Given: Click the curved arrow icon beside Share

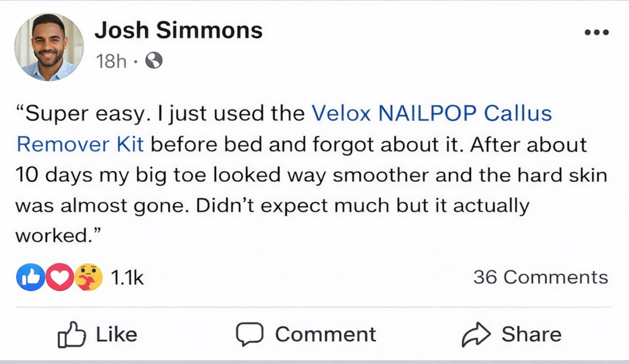Looking at the screenshot, I should 475,335.
